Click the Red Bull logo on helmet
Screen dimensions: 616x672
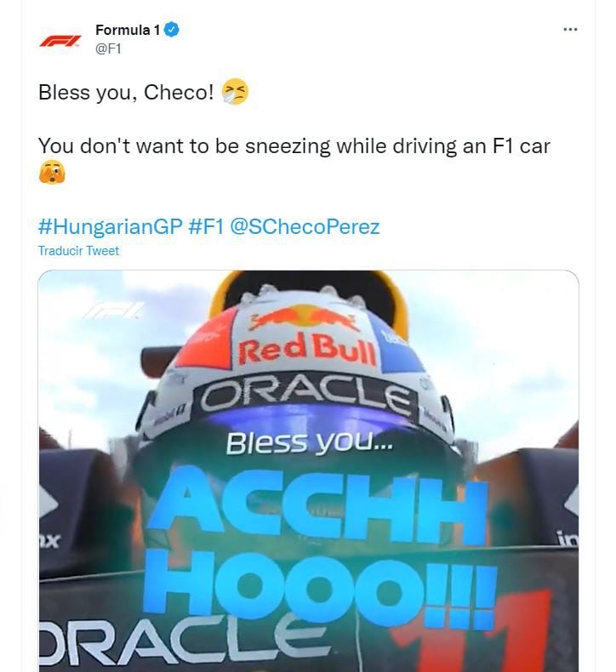click(306, 338)
